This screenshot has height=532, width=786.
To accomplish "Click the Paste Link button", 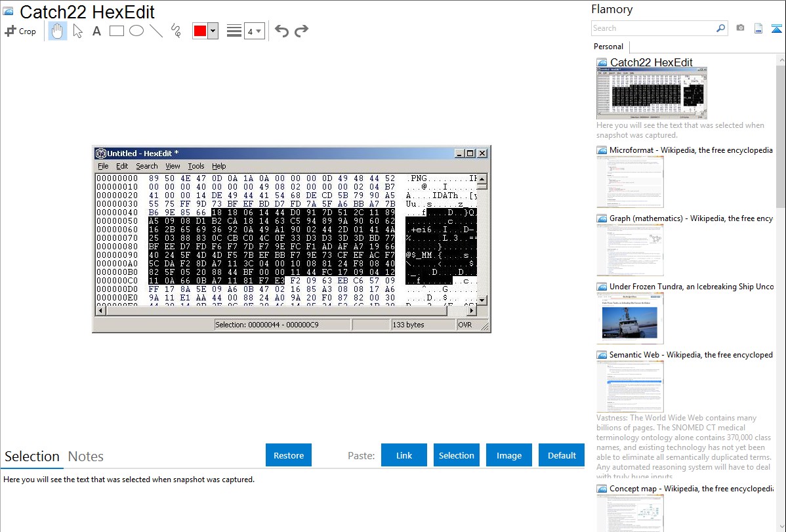I will pyautogui.click(x=404, y=455).
